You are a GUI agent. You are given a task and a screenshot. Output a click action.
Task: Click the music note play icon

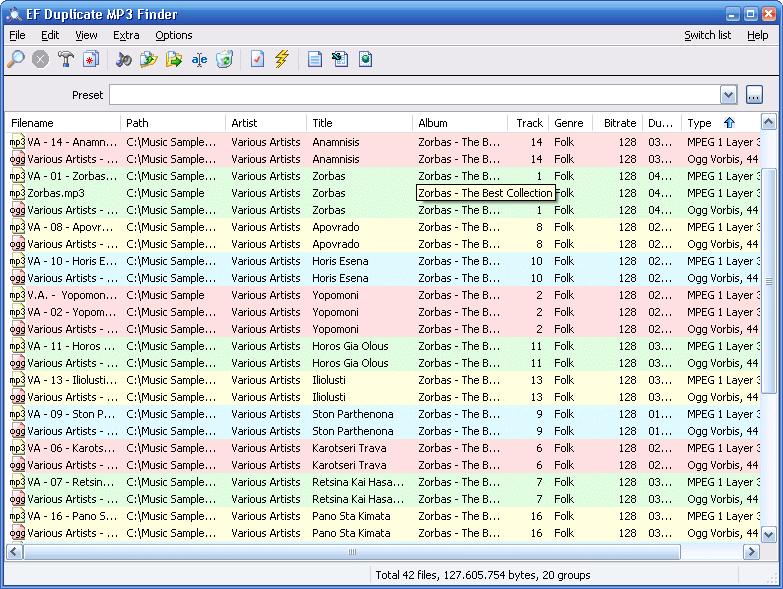point(123,59)
